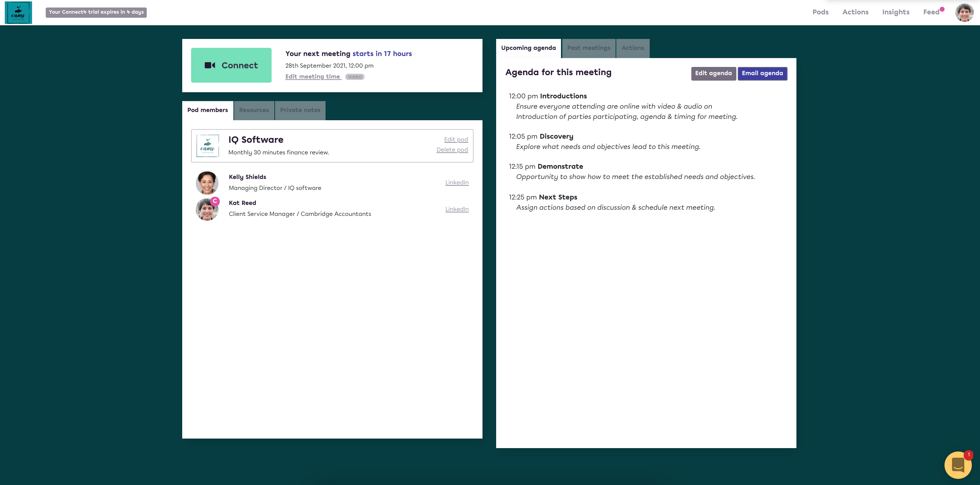Switch to the Resources tab
The width and height of the screenshot is (980, 485).
click(x=254, y=110)
